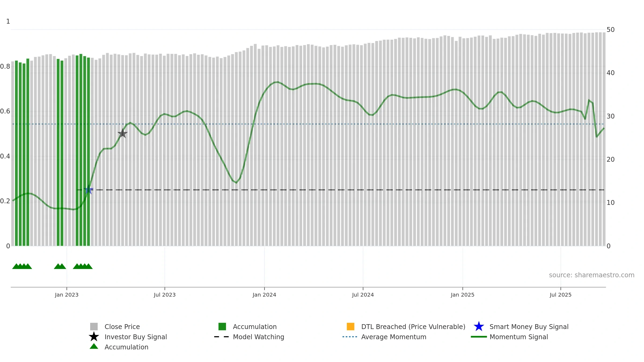Viewport: 644px width, 362px height.
Task: Click the rightmost accumulation triangle cluster after Jan 2023
Action: tap(83, 266)
